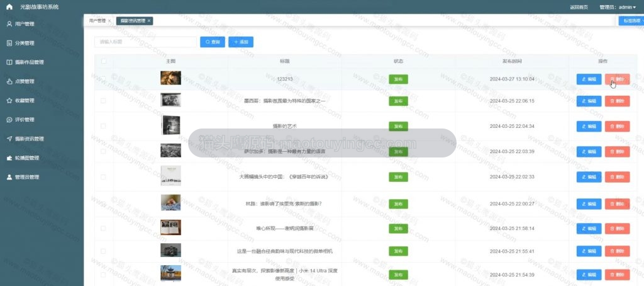Delete the 123213 entry

click(617, 79)
